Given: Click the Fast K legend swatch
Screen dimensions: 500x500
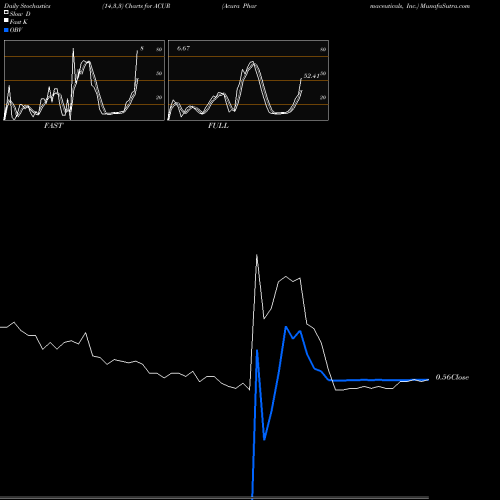Looking at the screenshot, I should point(6,21).
